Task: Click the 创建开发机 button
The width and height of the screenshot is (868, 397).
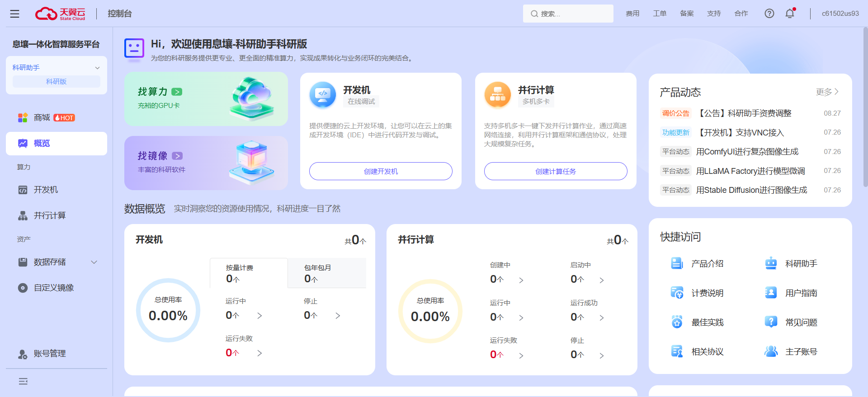Action: [x=381, y=171]
